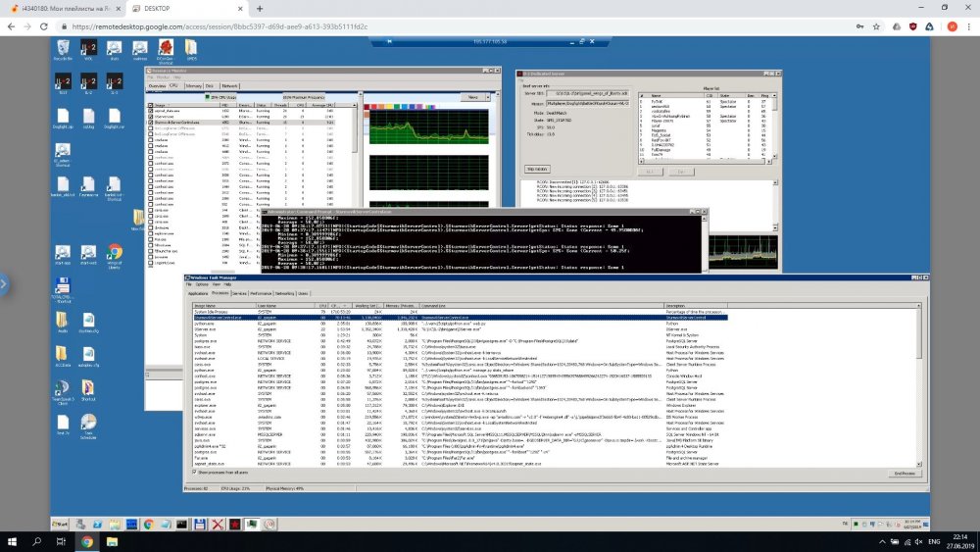Open the host Windows Start menu
The image size is (980, 552).
tap(11, 541)
